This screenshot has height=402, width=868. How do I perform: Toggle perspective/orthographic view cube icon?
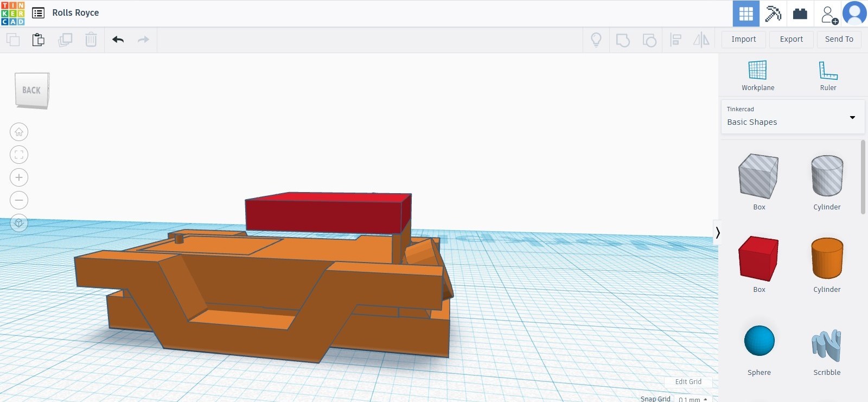pyautogui.click(x=19, y=223)
